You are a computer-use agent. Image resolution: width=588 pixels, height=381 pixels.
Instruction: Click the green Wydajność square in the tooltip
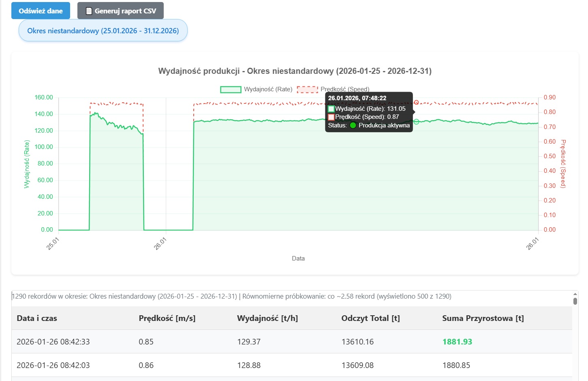pos(331,109)
